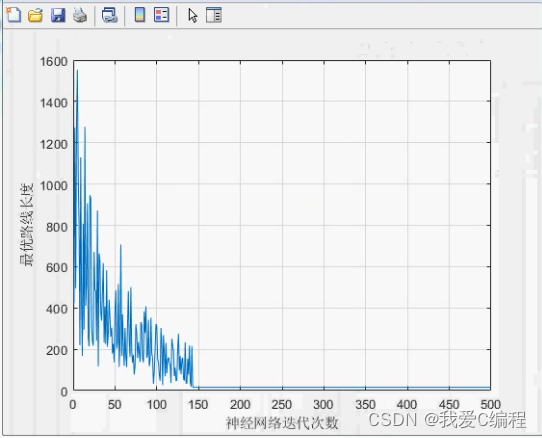Select the x-axis label 神经网络迭代次数
This screenshot has height=438, width=542.
pos(282,423)
